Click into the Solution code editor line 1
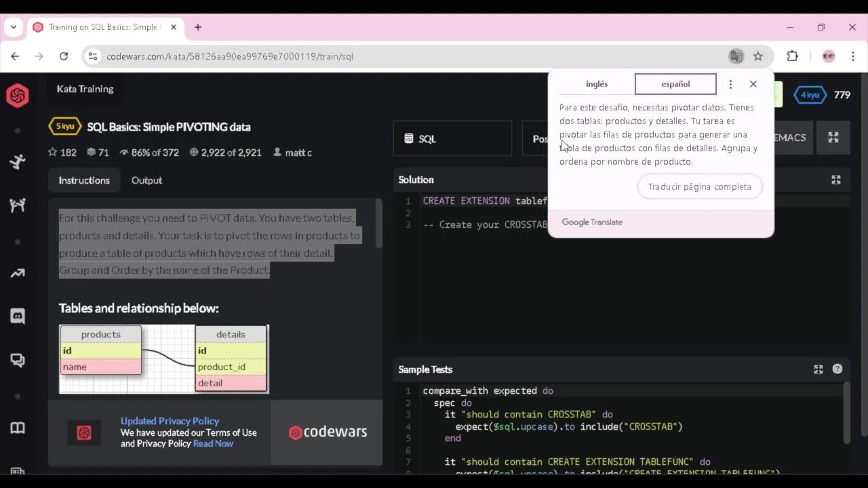Screen dimensions: 868x488 point(485,201)
